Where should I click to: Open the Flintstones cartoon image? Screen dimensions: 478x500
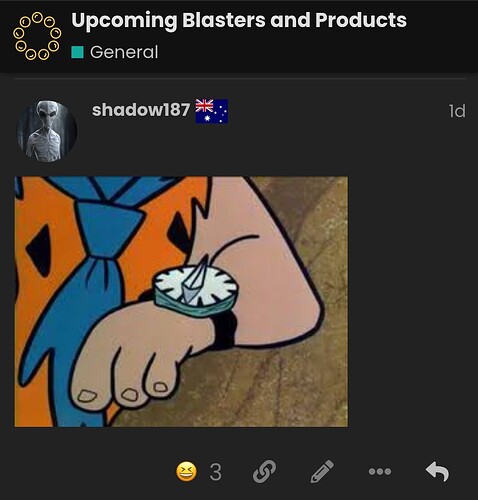181,302
